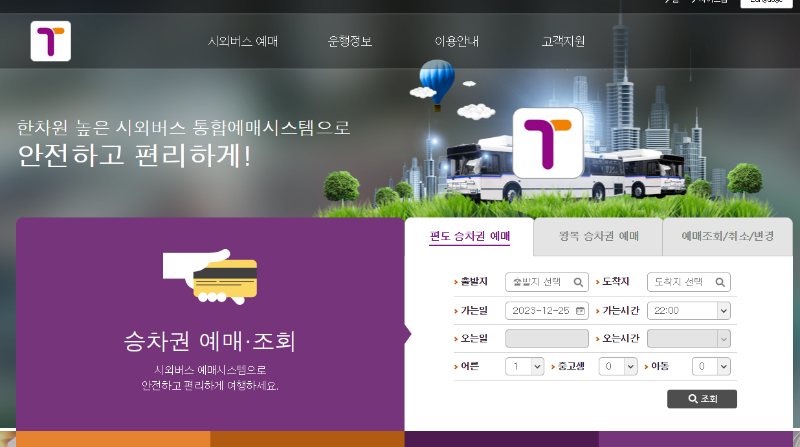This screenshot has height=447, width=800.
Task: Open the 운행정보 menu
Action: coord(349,41)
